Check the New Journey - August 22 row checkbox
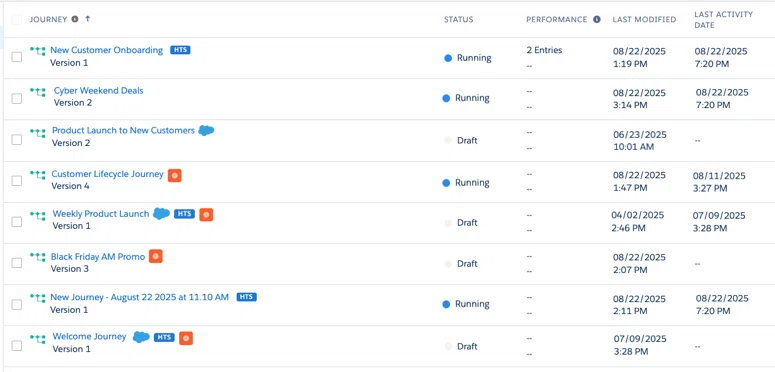Screen dimensions: 775x372 (17, 304)
